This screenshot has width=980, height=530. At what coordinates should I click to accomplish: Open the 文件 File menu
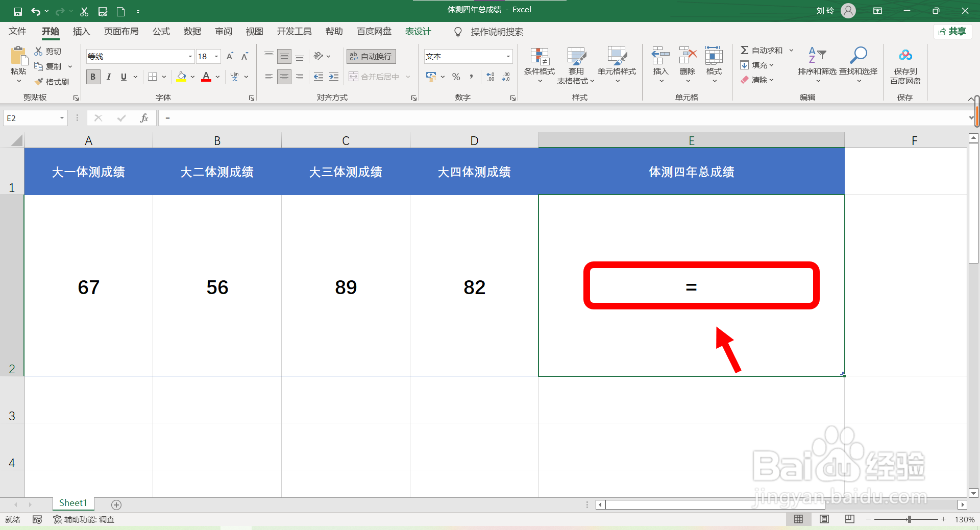[17, 31]
